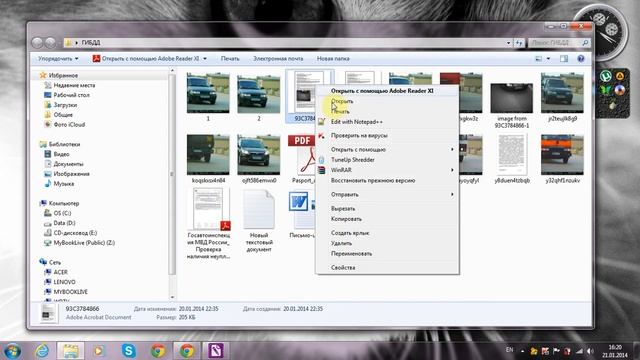Expand the WinRAR submenu

[x=387, y=170]
